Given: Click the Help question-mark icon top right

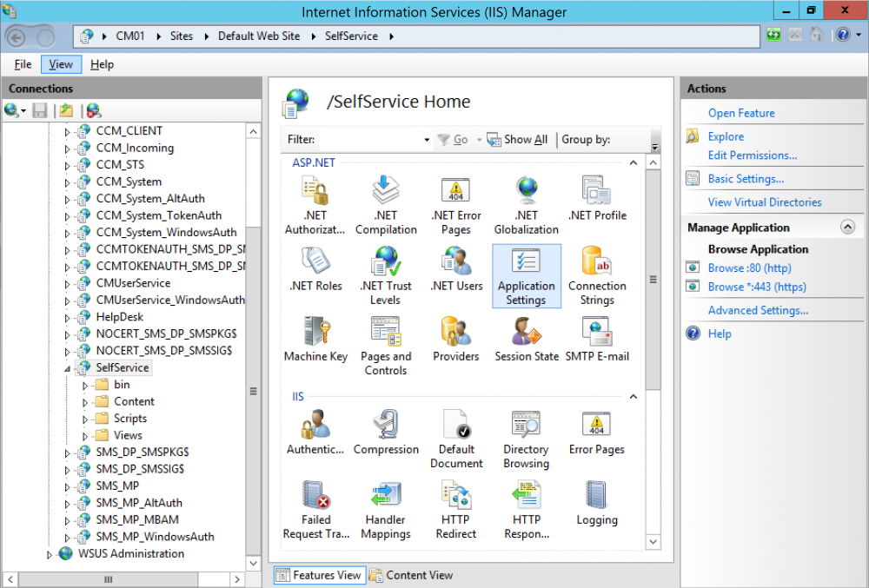Looking at the screenshot, I should tap(843, 36).
